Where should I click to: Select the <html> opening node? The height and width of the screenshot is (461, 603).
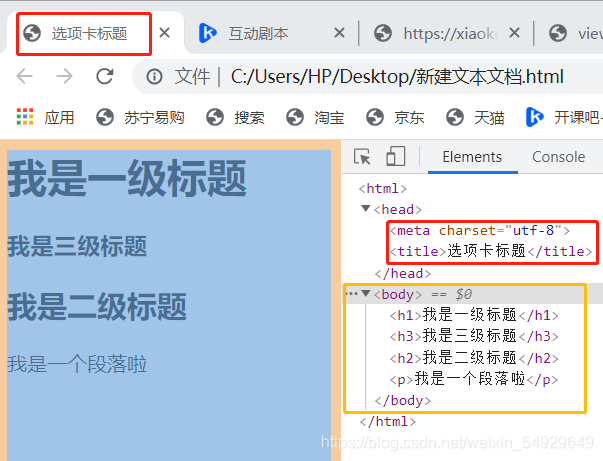coord(383,188)
